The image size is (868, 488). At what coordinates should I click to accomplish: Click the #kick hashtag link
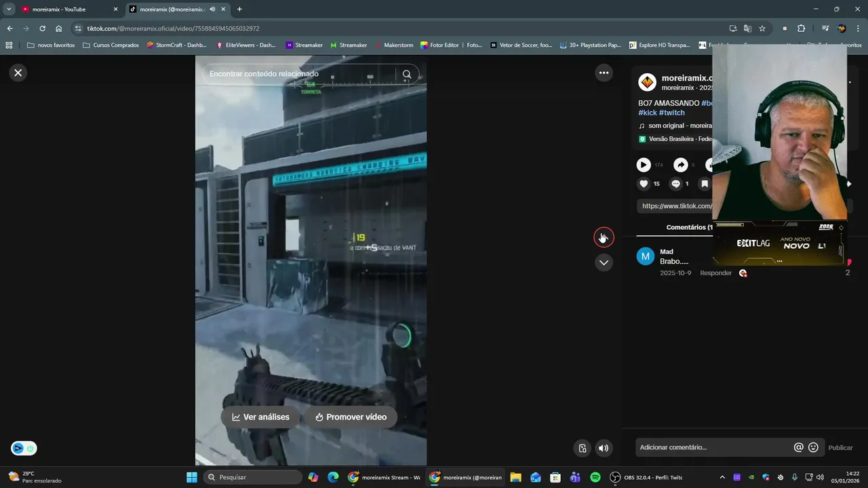(x=648, y=113)
